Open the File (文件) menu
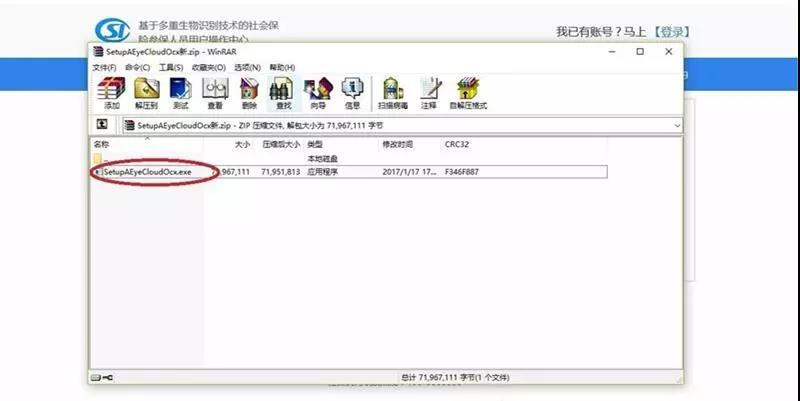Screen dimensions: 800x401 coord(104,67)
